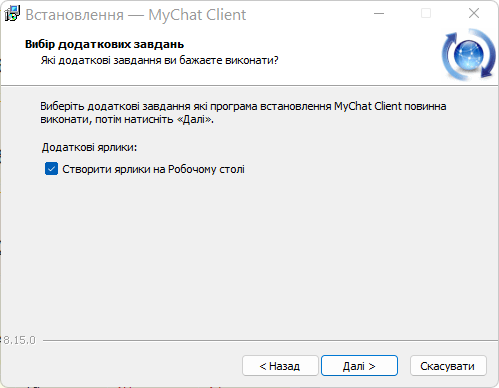
Task: Click the 'Створити ярлики на Робочому столі' label
Action: (x=153, y=169)
